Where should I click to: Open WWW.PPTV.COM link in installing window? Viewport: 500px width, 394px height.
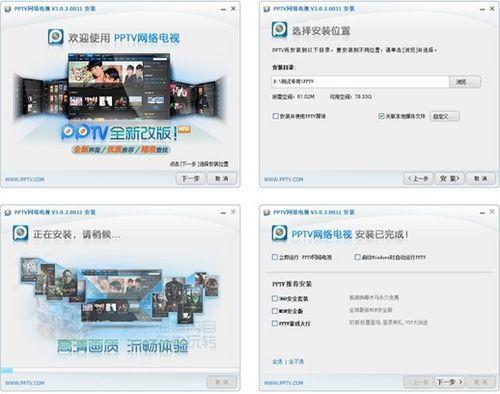[x=25, y=383]
